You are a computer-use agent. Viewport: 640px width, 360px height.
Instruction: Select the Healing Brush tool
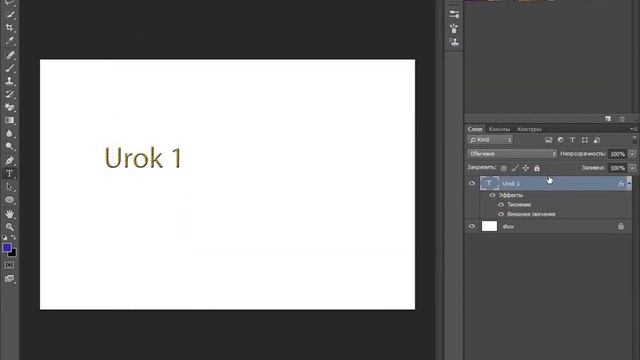pyautogui.click(x=10, y=55)
